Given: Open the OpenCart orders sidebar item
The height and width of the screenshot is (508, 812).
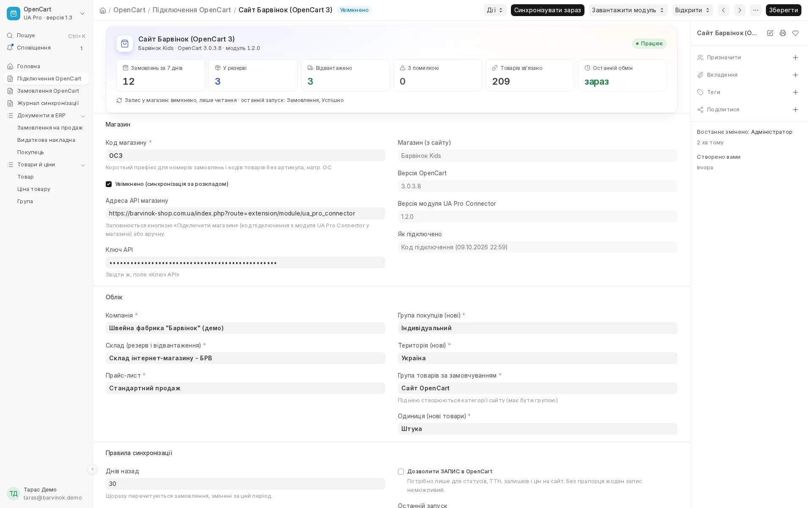Looking at the screenshot, I should [x=46, y=91].
